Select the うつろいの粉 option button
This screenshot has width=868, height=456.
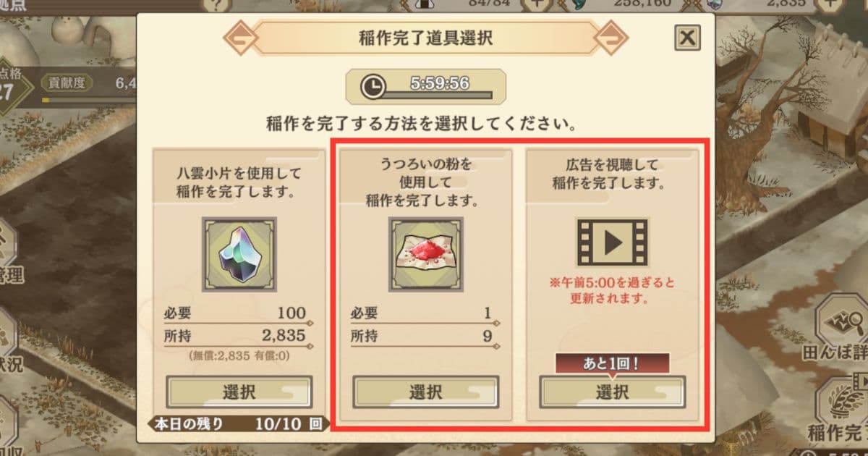coord(426,392)
